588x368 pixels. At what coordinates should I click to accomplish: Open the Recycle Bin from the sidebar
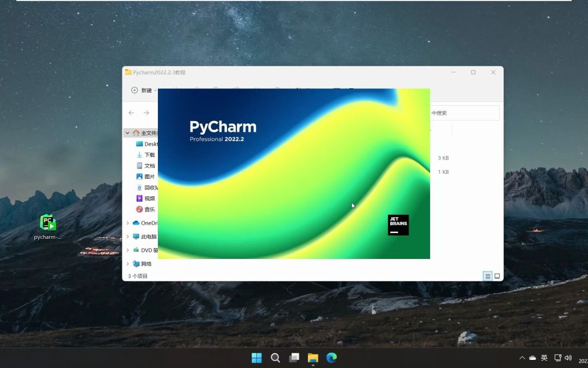[x=148, y=187]
